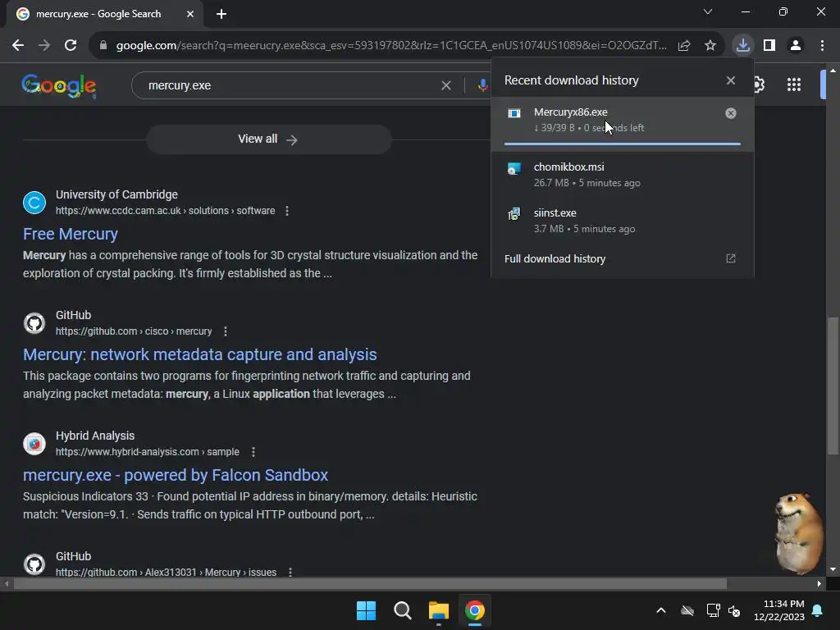This screenshot has height=630, width=840.
Task: Toggle the Chrome downloads toolbar icon
Action: [x=742, y=46]
